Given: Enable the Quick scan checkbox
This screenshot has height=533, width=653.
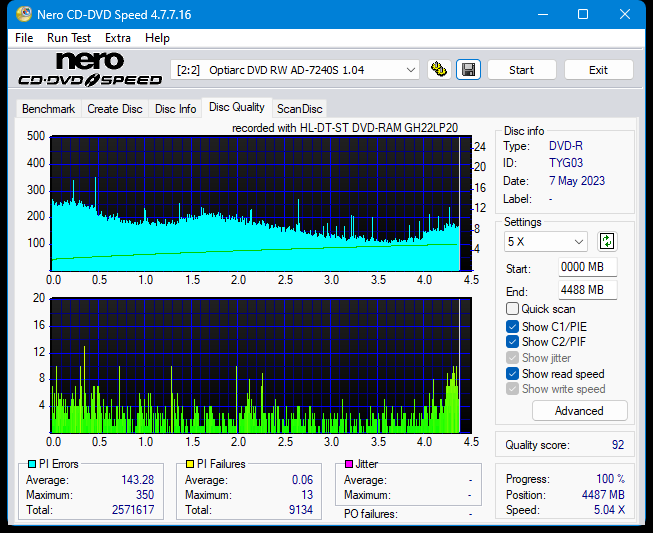Looking at the screenshot, I should (513, 309).
